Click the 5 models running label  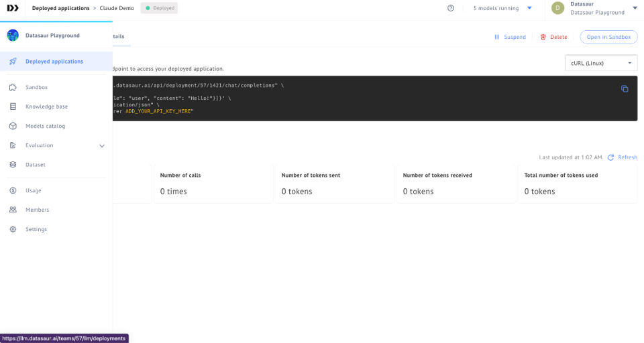click(x=496, y=8)
